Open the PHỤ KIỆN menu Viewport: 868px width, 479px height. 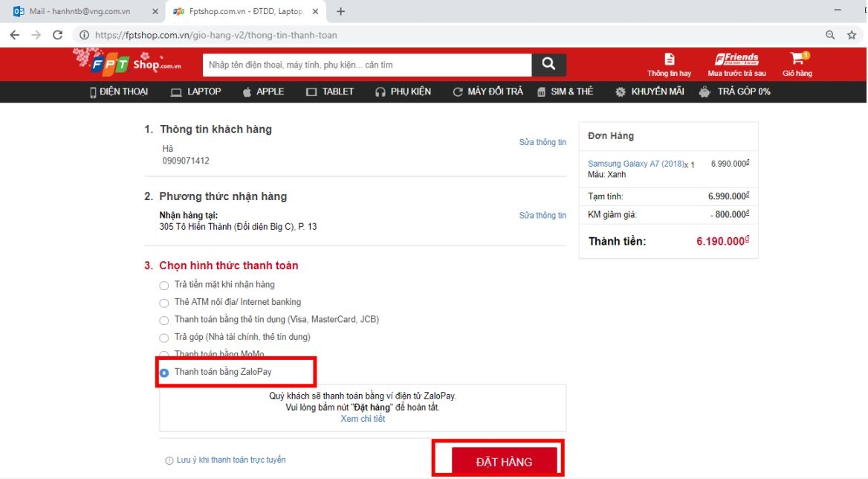tap(403, 92)
